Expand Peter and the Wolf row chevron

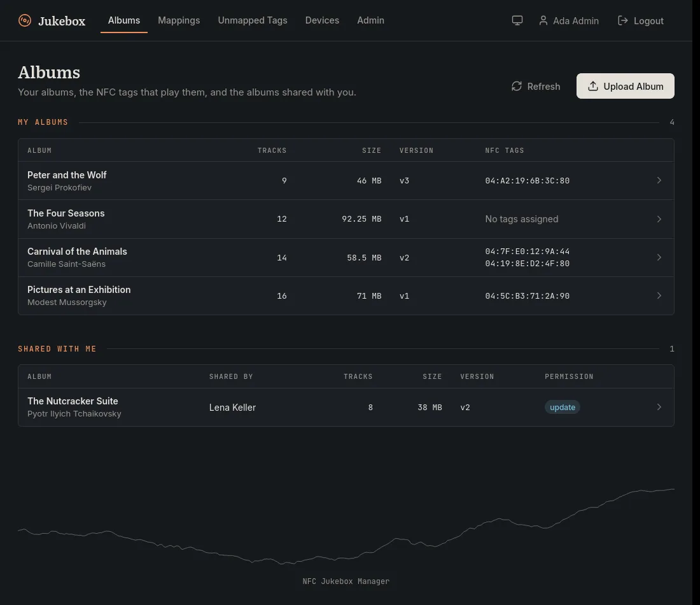[x=659, y=180]
